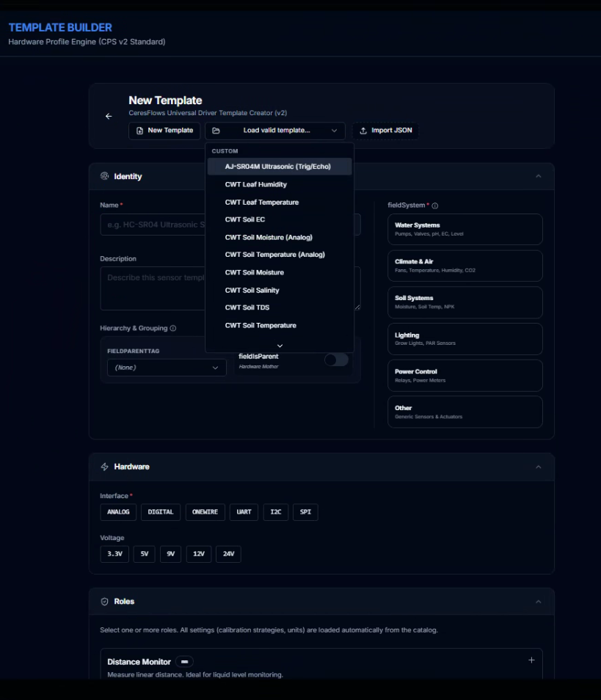The image size is (601, 700).
Task: Choose ANALOG interface
Action: 118,512
